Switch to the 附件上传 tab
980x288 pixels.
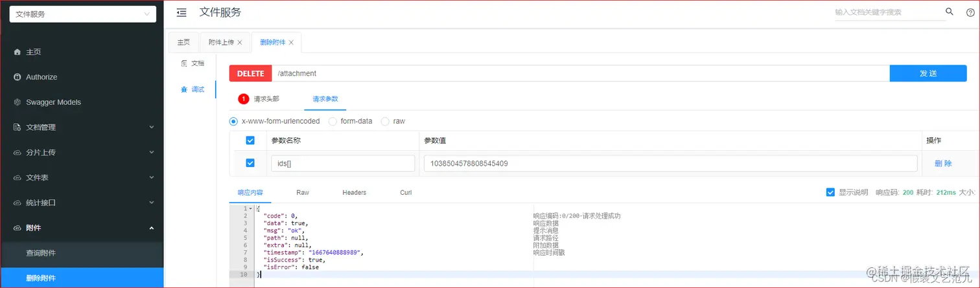(x=221, y=42)
